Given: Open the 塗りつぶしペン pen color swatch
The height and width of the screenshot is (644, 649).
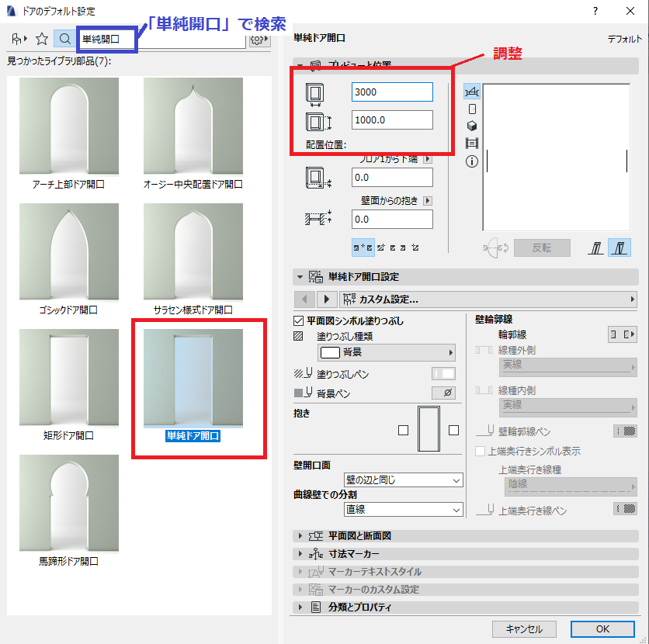Looking at the screenshot, I should (443, 373).
